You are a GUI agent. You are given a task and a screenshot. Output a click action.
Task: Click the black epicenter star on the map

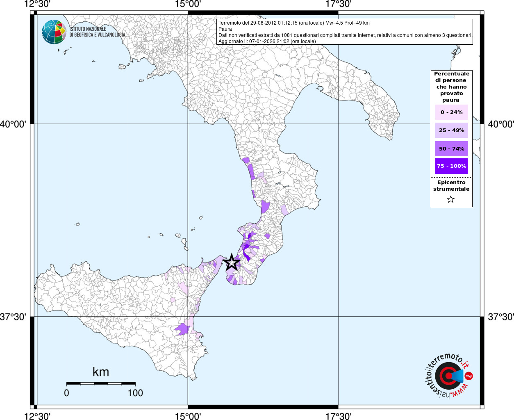pyautogui.click(x=232, y=262)
